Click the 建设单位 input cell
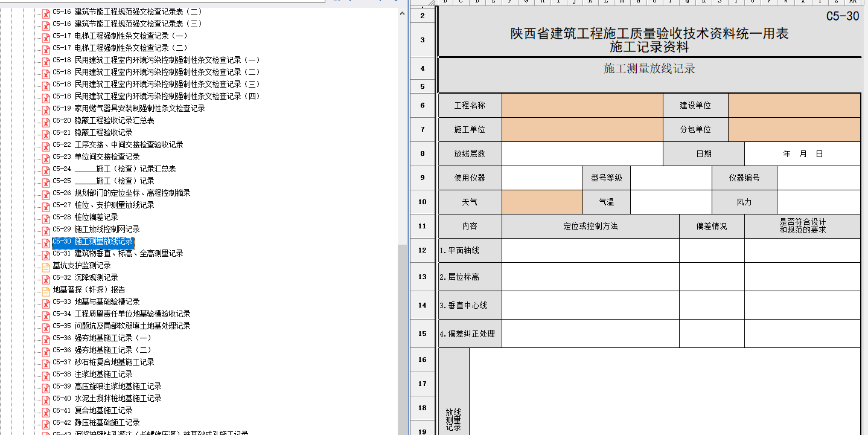Screen dimensions: 868x435 click(x=794, y=105)
